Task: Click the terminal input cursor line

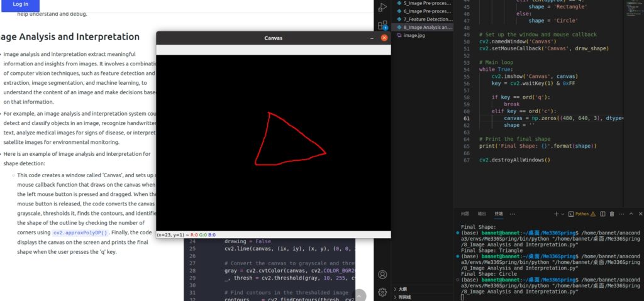Action: [462, 297]
